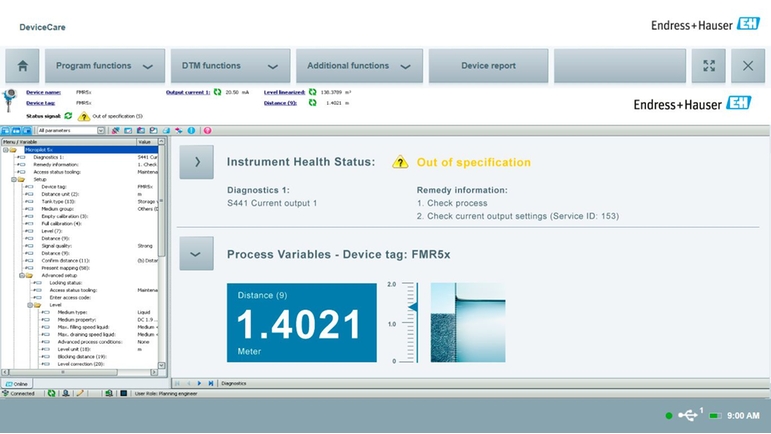The image size is (771, 434).
Task: Click the pink help icon in the toolbar
Action: pyautogui.click(x=208, y=130)
